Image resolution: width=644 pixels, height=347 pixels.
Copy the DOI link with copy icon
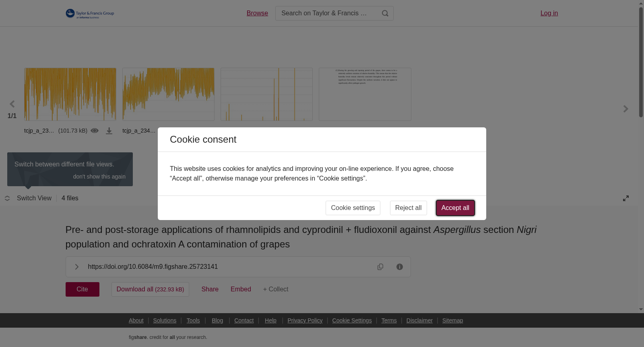tap(380, 267)
